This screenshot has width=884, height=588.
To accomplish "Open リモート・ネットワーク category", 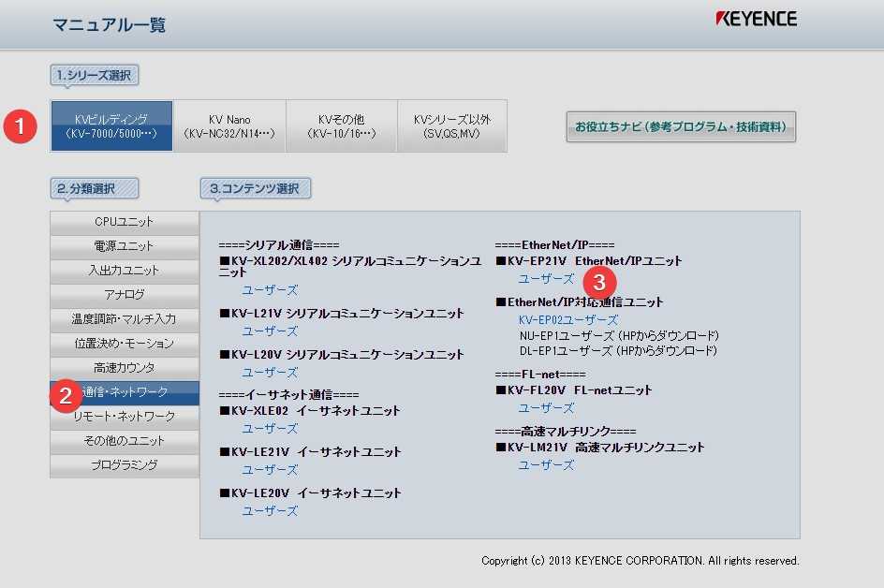I will click(x=125, y=417).
